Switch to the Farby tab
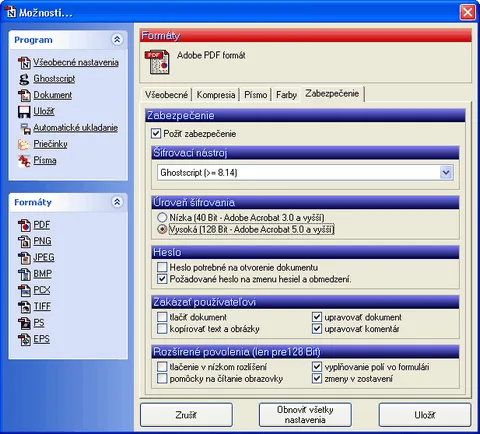Image resolution: width=480 pixels, height=434 pixels. coord(286,95)
